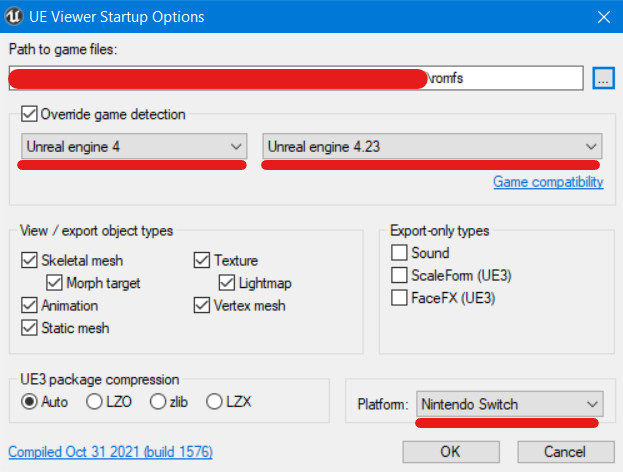Open the Game compatibility link
623x472 pixels.
tap(548, 182)
